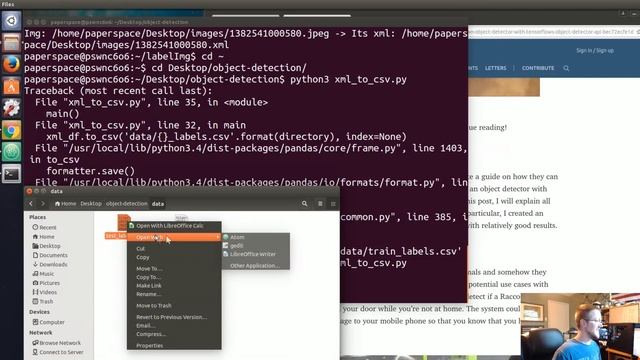640x360 pixels.
Task: Select Rename… in context menu
Action: (174, 294)
